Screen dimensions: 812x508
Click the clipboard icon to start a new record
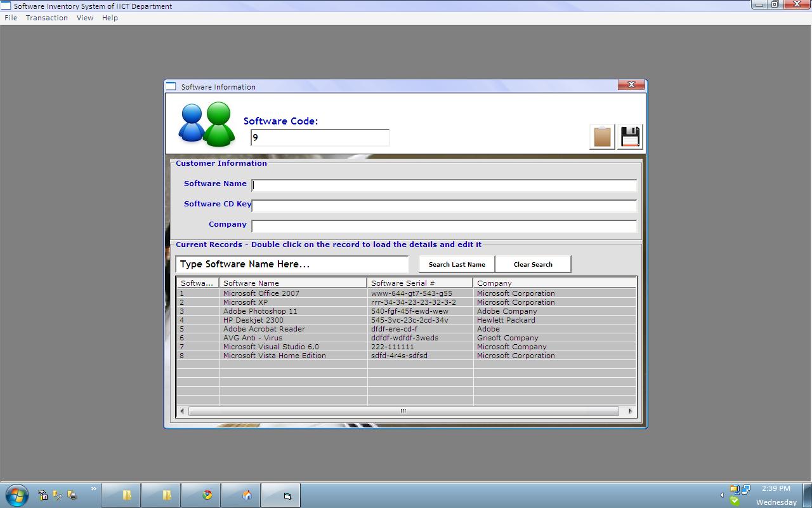pyautogui.click(x=601, y=135)
